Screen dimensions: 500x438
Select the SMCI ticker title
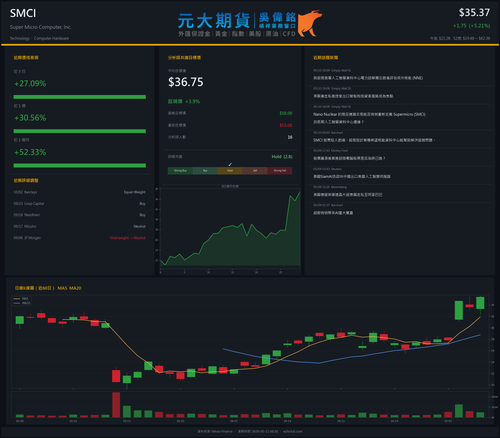click(23, 13)
